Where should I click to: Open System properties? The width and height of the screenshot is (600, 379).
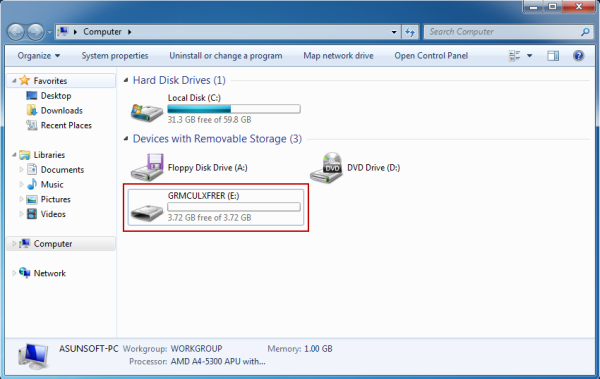pos(115,56)
